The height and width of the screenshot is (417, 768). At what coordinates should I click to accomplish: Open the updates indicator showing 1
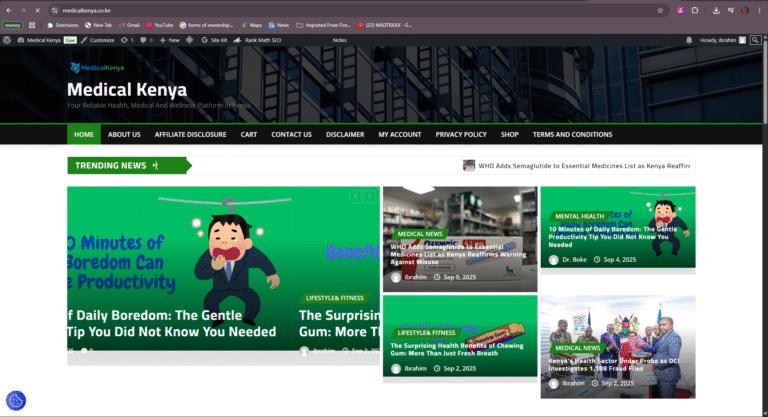point(127,40)
